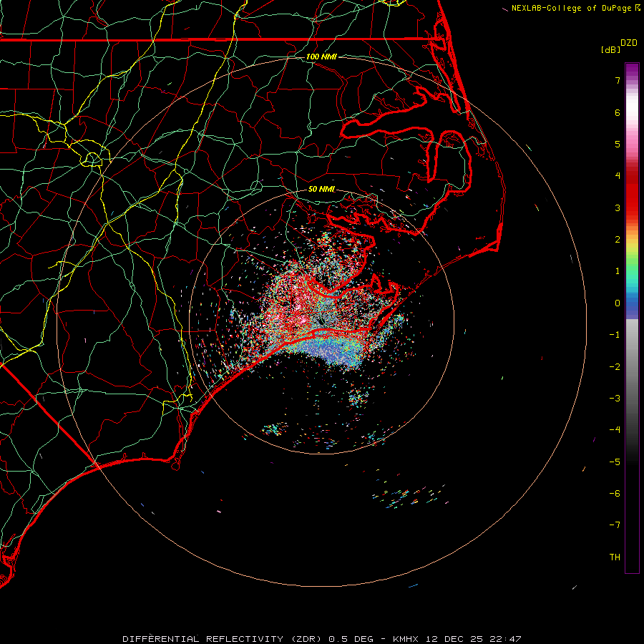The image size is (644, 644).
Task: Click the NEXLAB-College of DuPage text
Action: pos(572,8)
